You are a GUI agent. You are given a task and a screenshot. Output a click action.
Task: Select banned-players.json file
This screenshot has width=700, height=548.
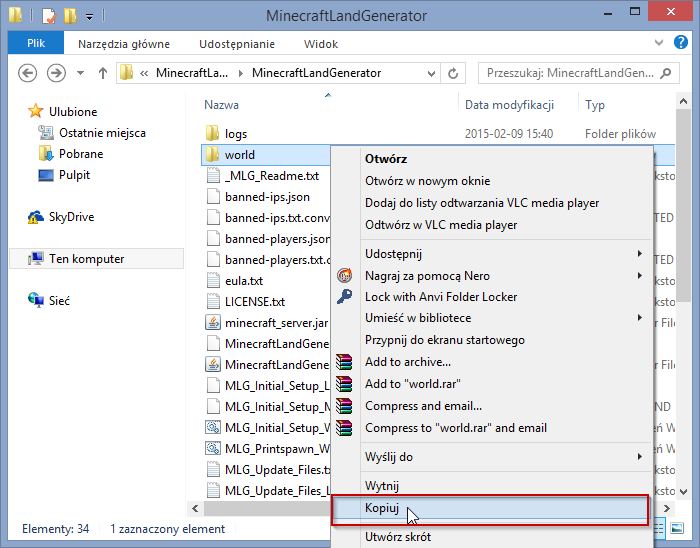coord(277,239)
